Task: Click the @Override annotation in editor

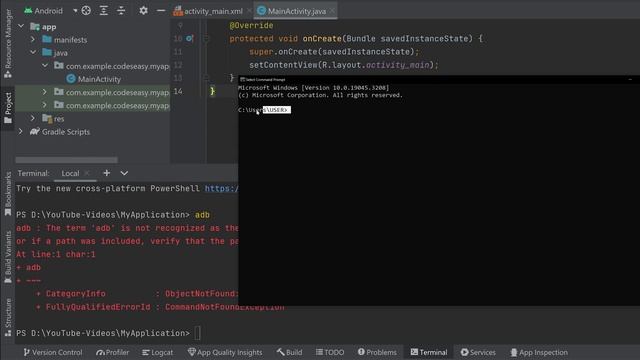Action: click(251, 25)
